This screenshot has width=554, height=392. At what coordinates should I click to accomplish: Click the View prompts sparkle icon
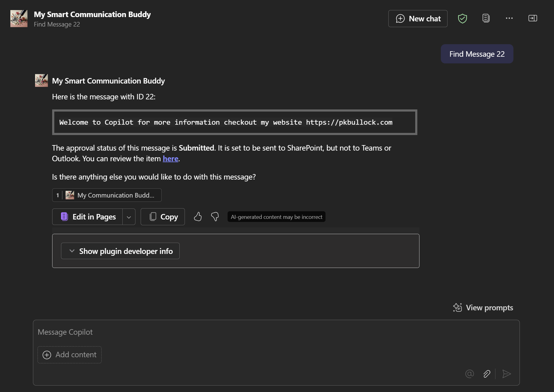457,307
